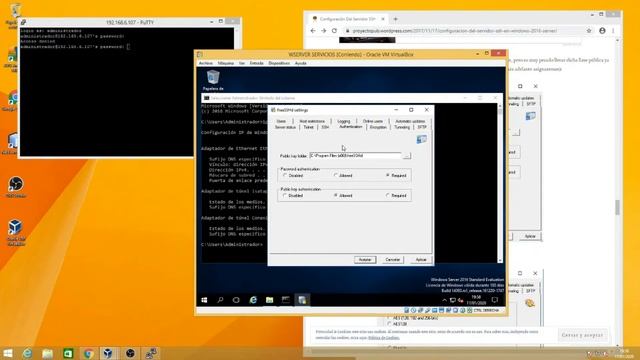Screen dimensions: 640x360
Task: Open VirtualBox Máquina menu
Action: pos(226,63)
